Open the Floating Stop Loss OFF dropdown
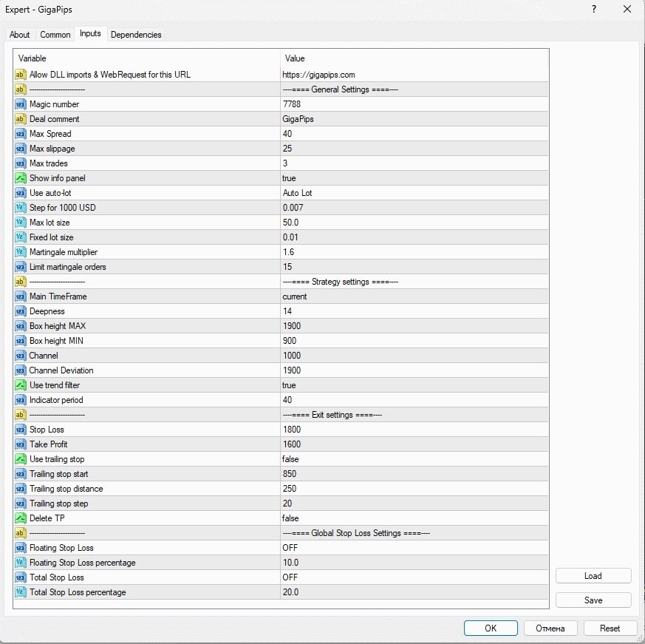645x644 pixels. [414, 548]
